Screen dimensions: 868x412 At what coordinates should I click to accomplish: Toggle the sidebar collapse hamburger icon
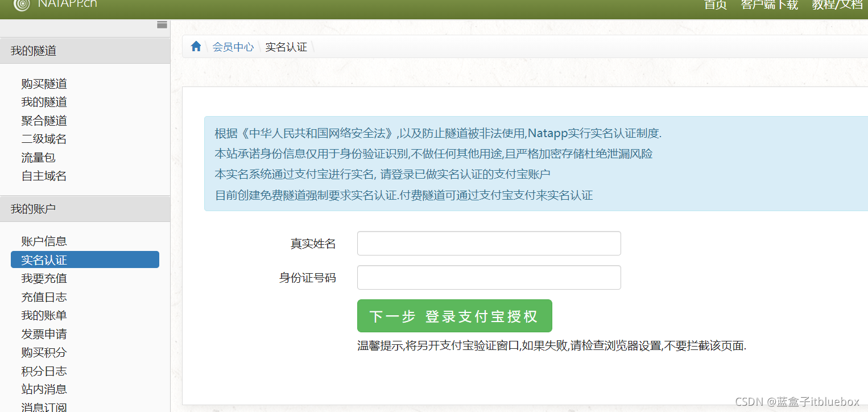click(x=162, y=24)
